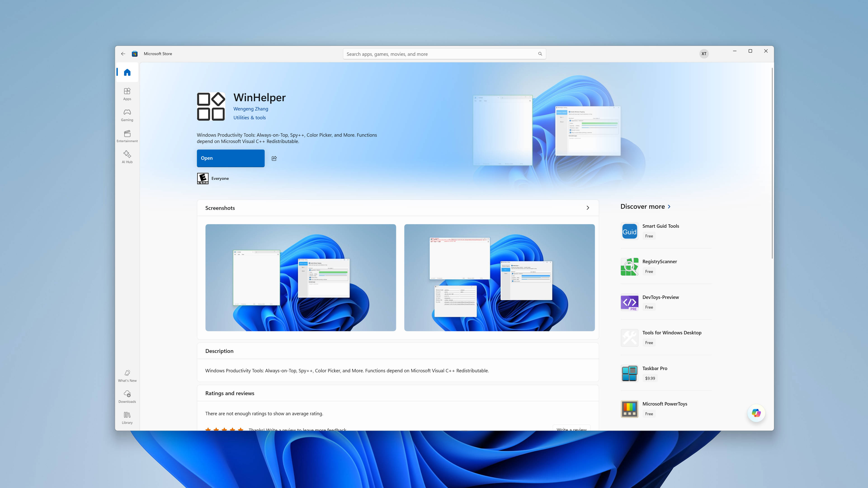Screen dimensions: 868x488
Task: Click the DevToys-Preview app icon
Action: pos(630,303)
